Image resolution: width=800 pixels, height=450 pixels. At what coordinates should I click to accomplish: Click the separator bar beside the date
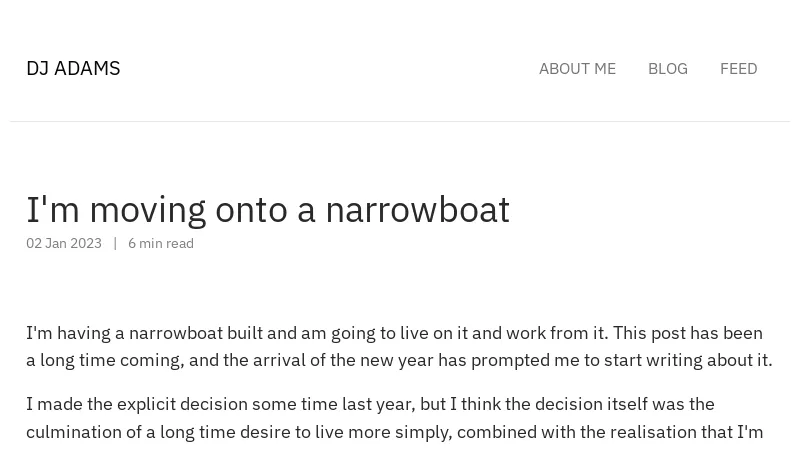(x=115, y=243)
